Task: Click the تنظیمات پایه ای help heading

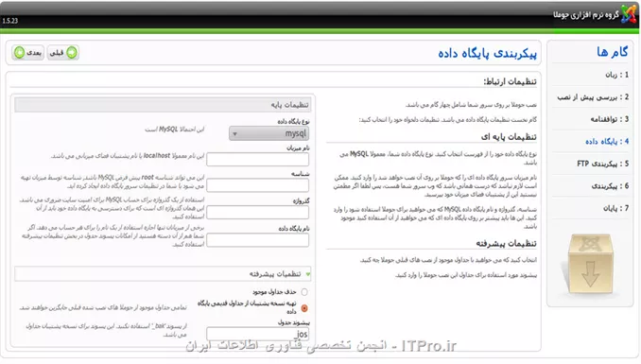Action: point(509,137)
